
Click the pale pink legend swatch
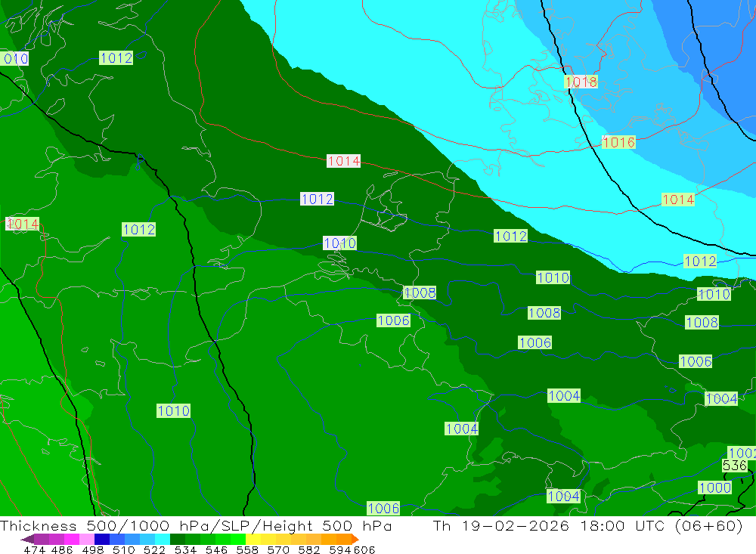pos(87,539)
